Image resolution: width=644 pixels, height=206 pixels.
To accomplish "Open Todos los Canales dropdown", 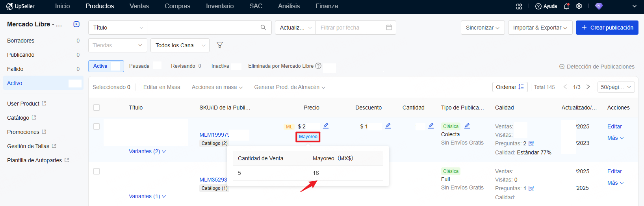I will (180, 45).
